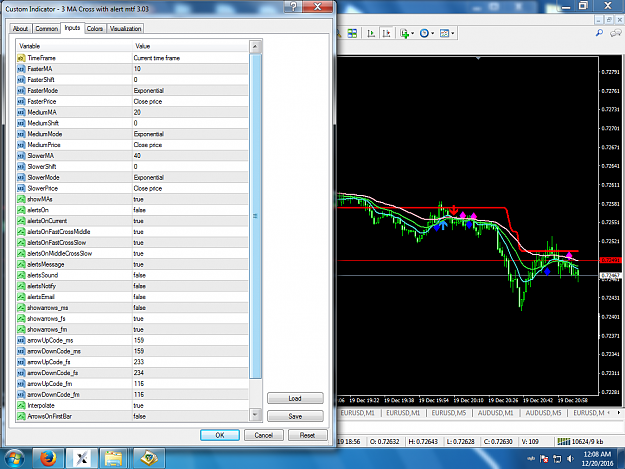
Task: Click the add Indicators toolbar icon
Action: point(405,33)
